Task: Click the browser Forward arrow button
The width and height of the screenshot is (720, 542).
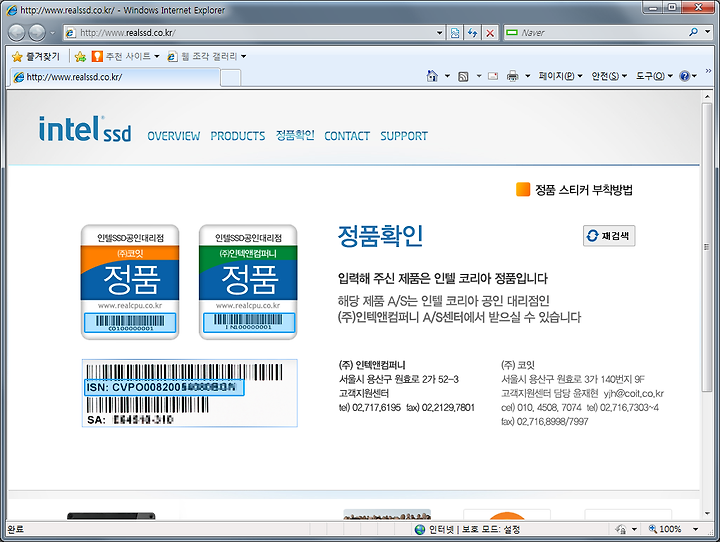Action: 37,33
